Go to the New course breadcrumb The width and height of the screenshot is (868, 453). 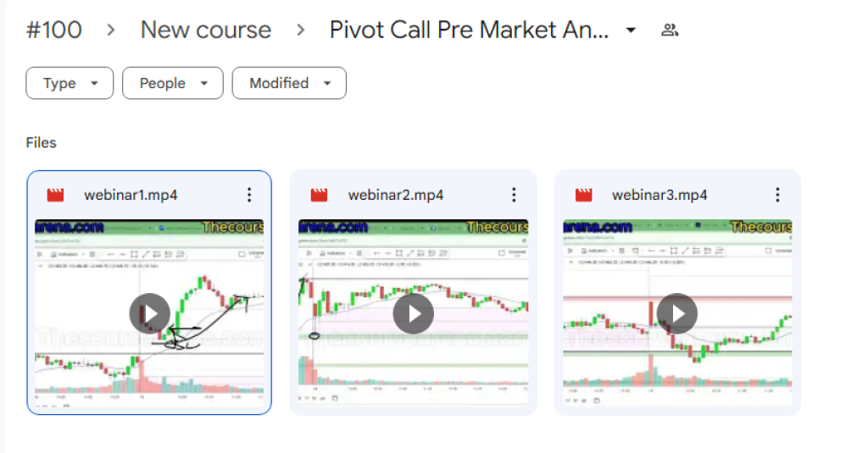[x=206, y=30]
